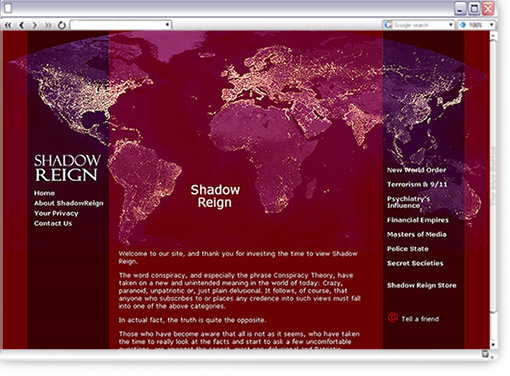
Task: Click the 'Welcome to our site' paragraph
Action: pyautogui.click(x=238, y=257)
